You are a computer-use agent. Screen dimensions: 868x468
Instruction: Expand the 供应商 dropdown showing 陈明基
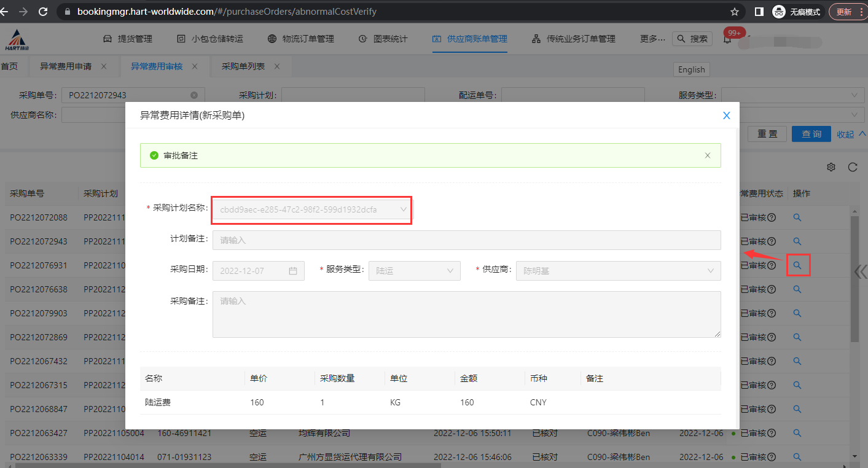click(x=618, y=270)
